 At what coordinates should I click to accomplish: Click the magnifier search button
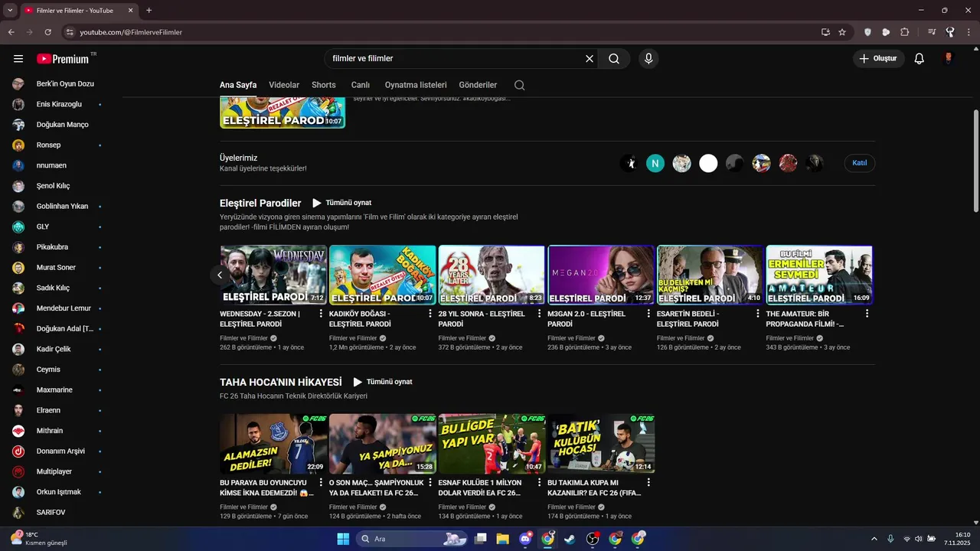click(614, 59)
